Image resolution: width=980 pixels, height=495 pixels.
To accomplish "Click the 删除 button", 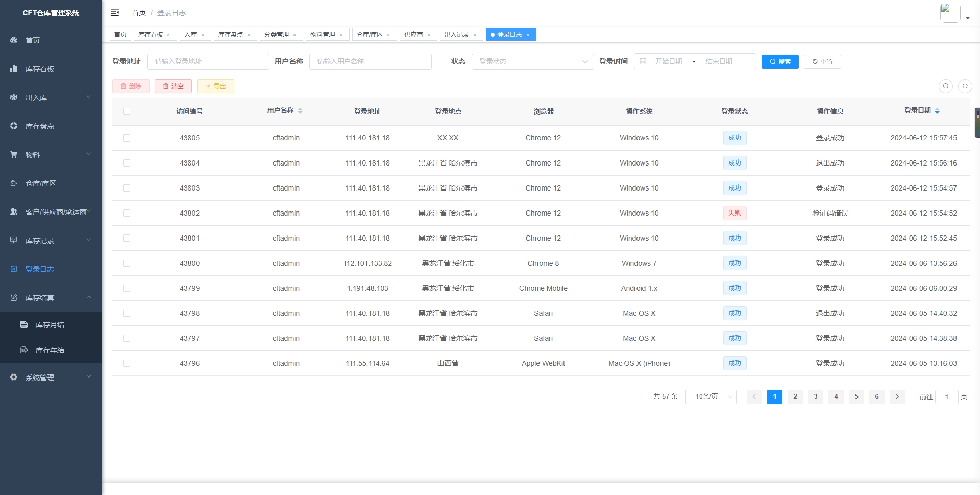I will (131, 86).
